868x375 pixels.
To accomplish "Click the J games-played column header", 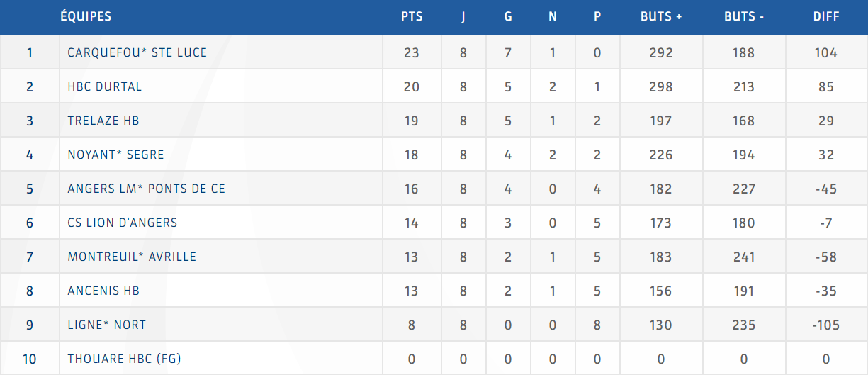I will [x=463, y=16].
